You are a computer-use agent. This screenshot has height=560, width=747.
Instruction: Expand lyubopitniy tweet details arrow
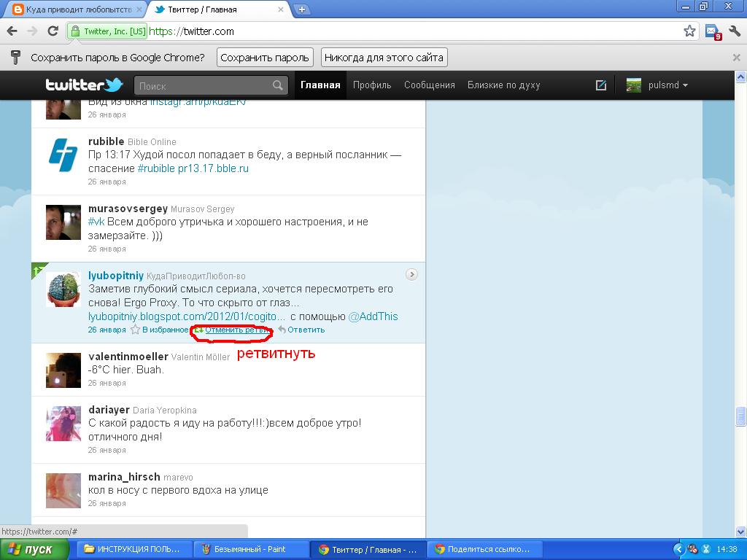pos(411,274)
